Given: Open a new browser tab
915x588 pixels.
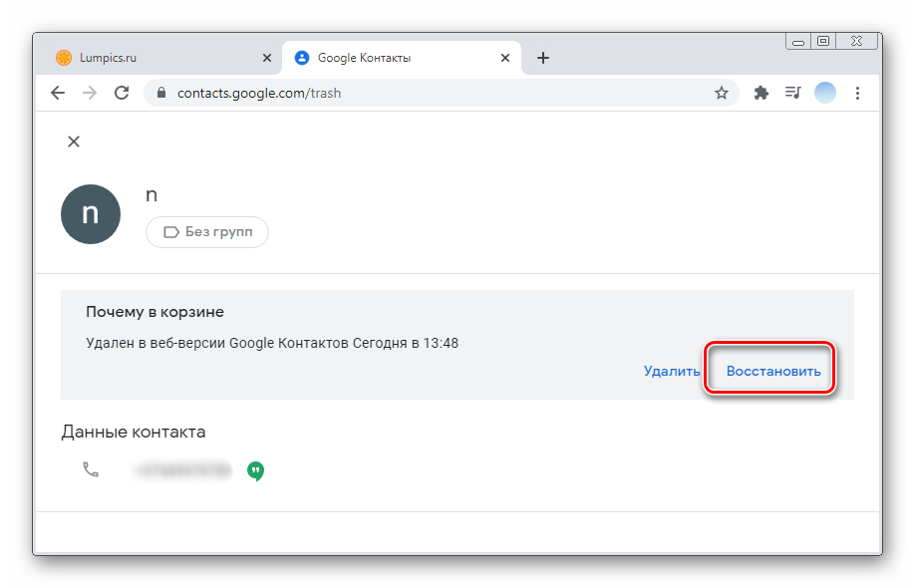Looking at the screenshot, I should click(543, 58).
